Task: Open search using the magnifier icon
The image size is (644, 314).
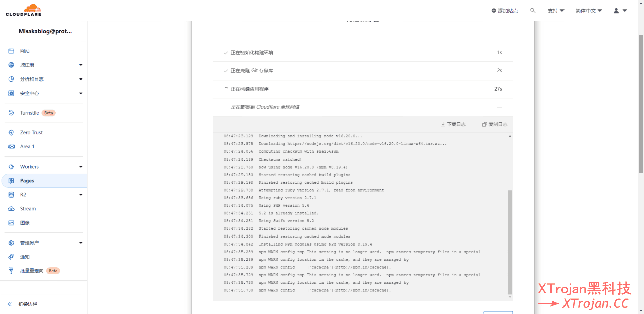Action: coord(533,10)
